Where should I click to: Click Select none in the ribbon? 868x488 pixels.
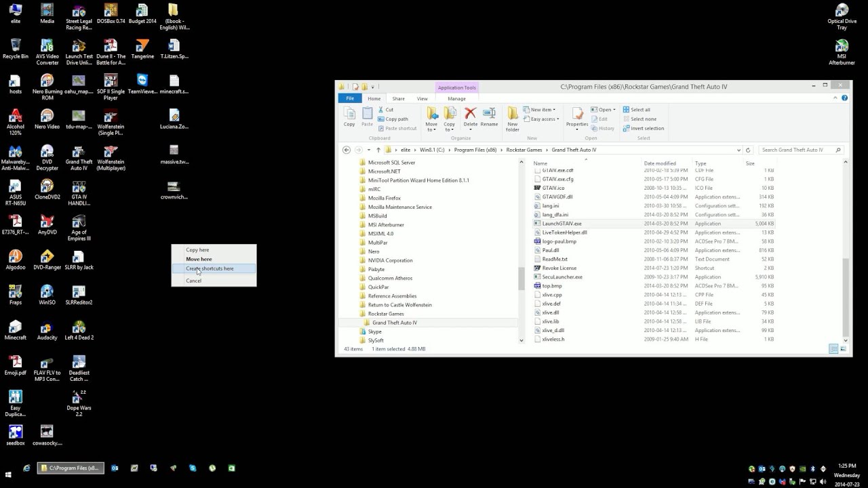[x=639, y=119]
